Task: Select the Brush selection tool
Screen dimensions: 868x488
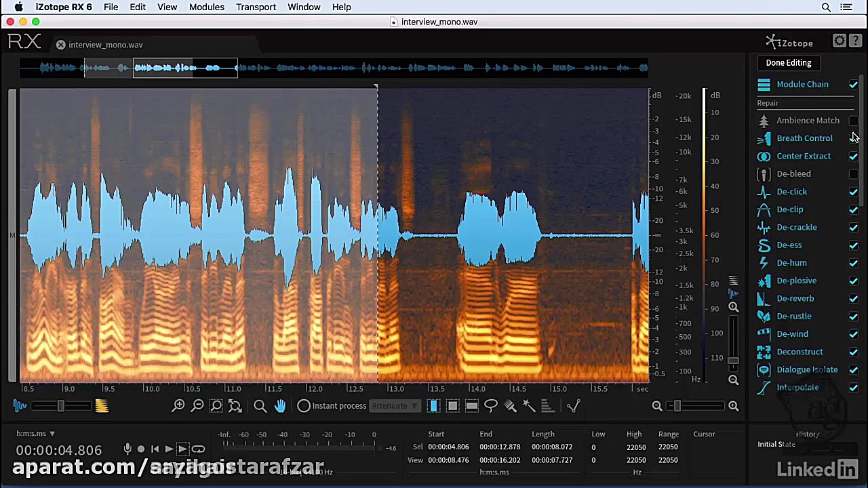Action: 511,405
